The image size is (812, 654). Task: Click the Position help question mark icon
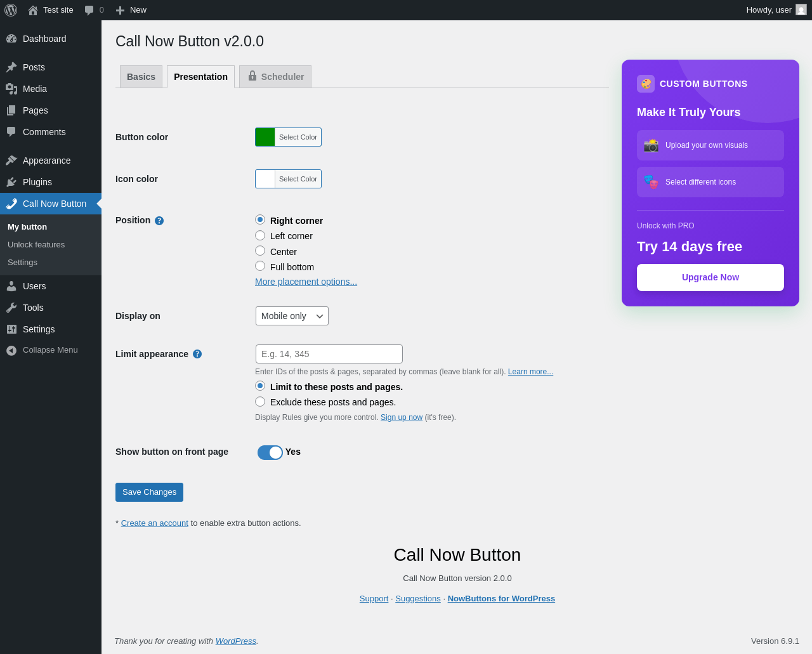159,221
